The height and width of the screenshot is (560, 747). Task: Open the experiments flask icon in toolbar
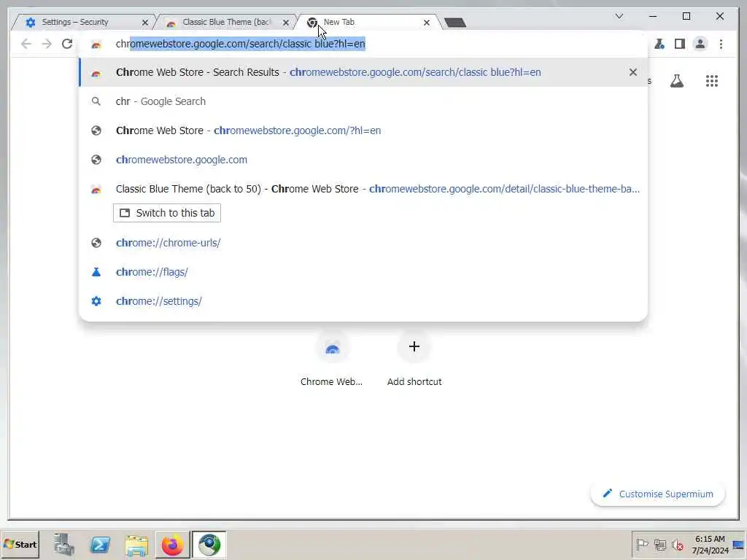[x=659, y=44]
